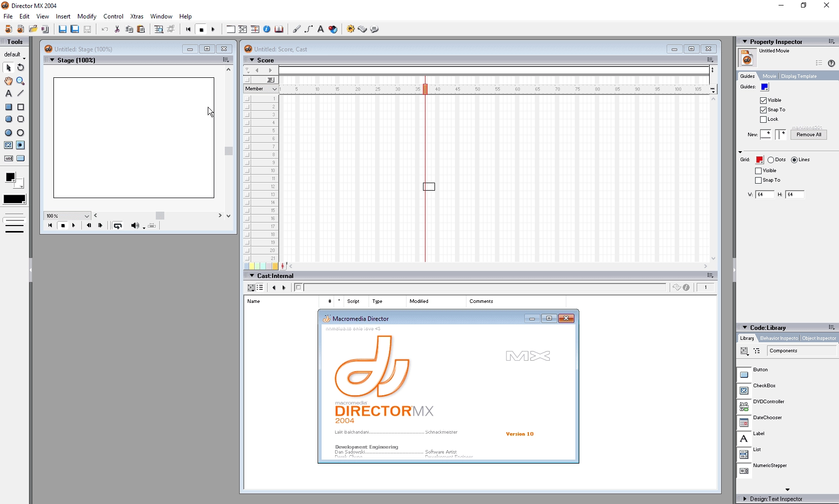Collapse the Property Inspector panel
This screenshot has height=504, width=839.
pos(745,41)
